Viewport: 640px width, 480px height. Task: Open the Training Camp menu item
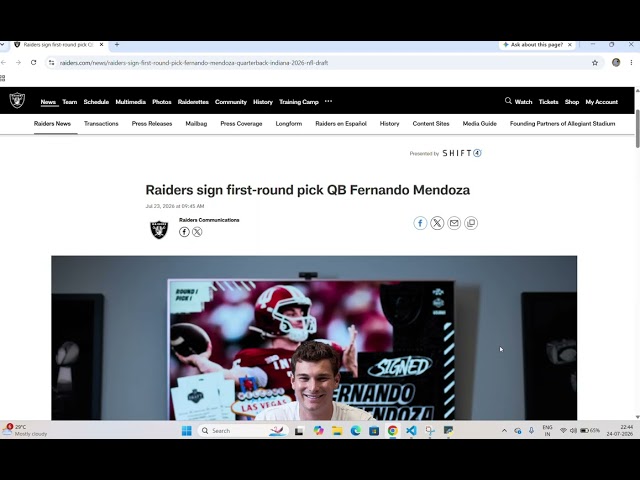(x=299, y=102)
